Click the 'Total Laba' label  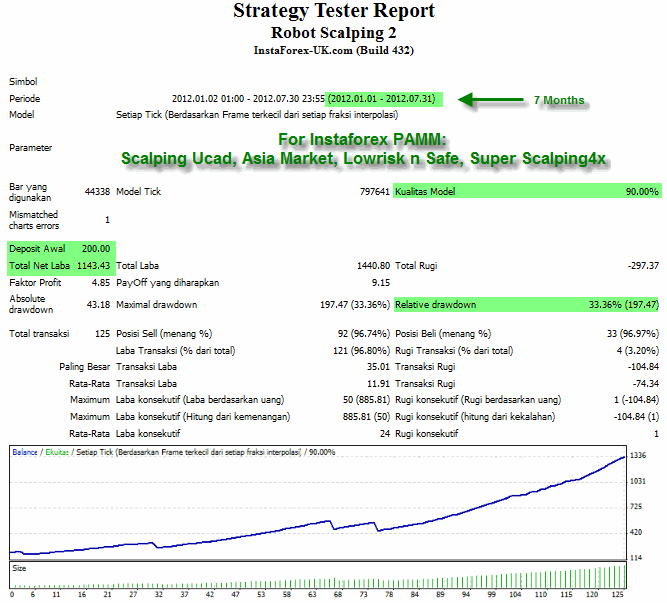pos(137,266)
